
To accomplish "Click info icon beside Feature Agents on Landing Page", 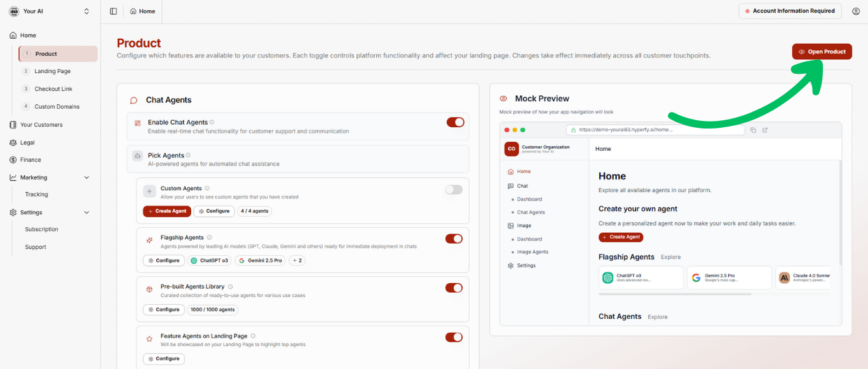I will (x=253, y=336).
